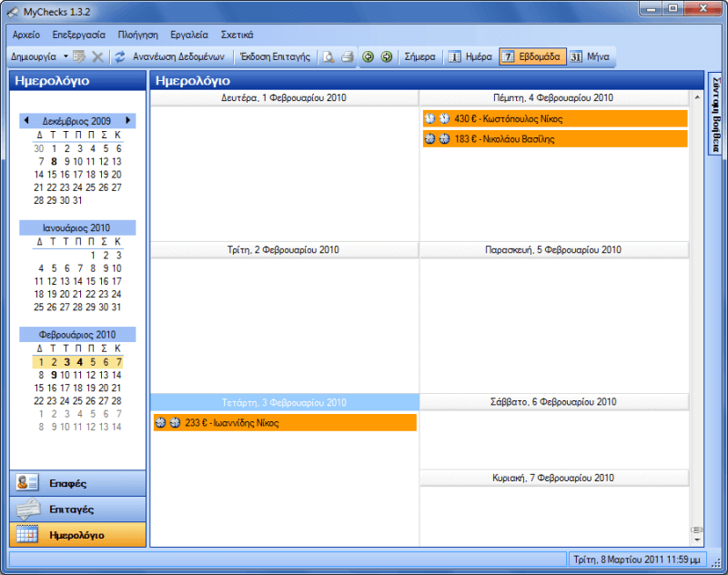Viewport: 728px width, 575px height.
Task: Open the Δημιουργία dropdown arrow
Action: [66, 56]
